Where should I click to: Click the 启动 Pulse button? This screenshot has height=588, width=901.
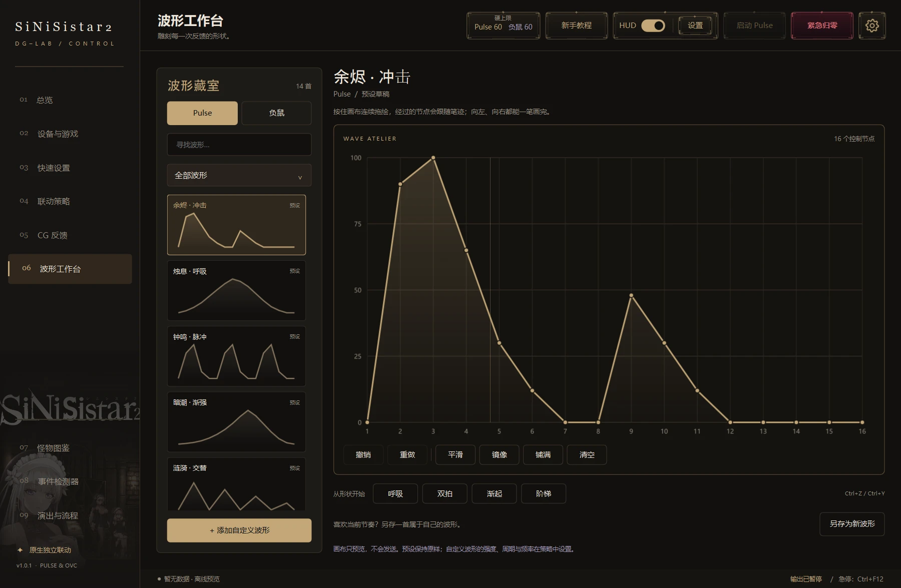754,26
